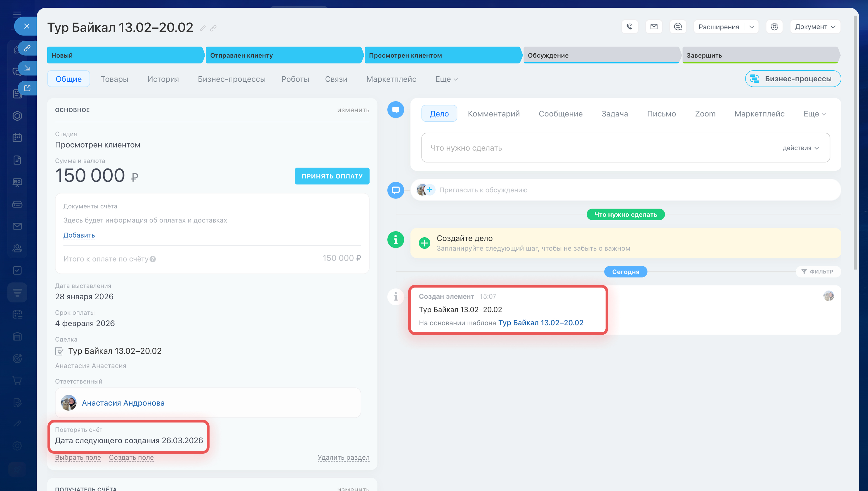The image size is (868, 491).
Task: Click the help question mark near Итого
Action: pyautogui.click(x=153, y=259)
